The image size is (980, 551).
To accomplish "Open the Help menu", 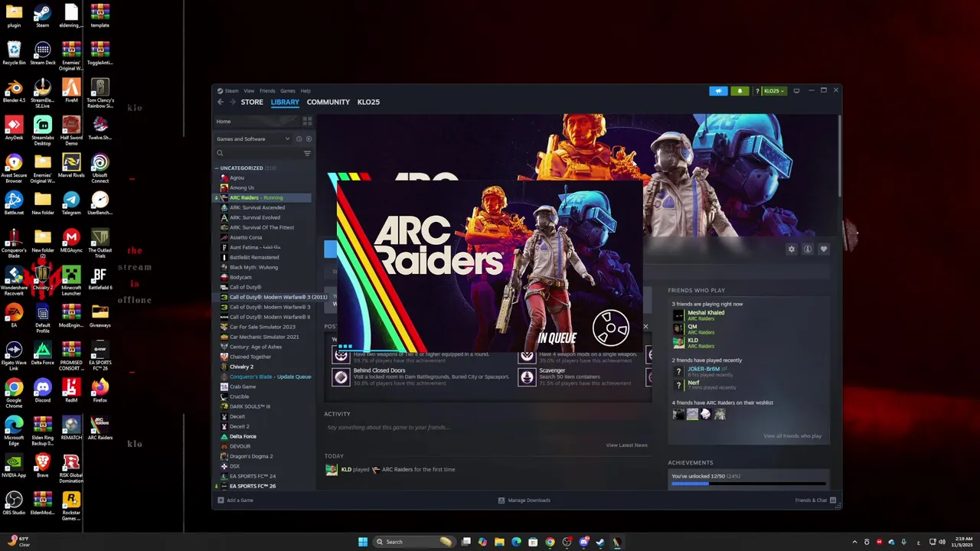I will [x=305, y=90].
